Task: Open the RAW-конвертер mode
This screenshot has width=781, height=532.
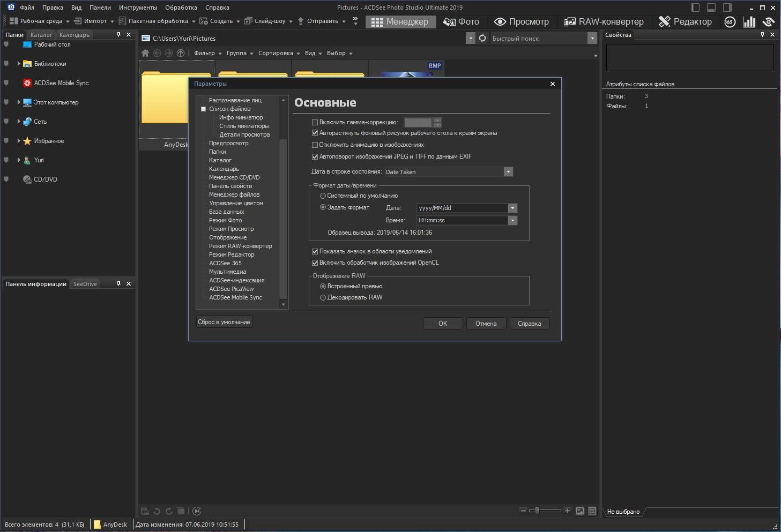Action: click(603, 21)
